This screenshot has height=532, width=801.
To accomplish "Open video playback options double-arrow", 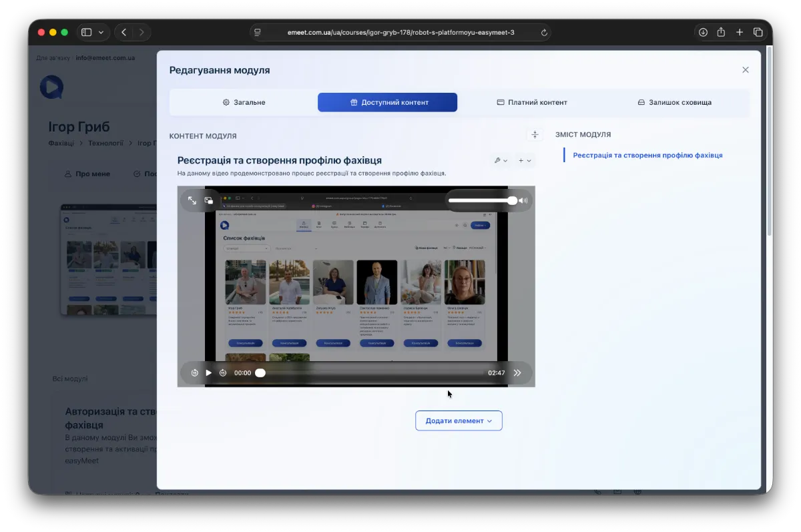I will (517, 373).
